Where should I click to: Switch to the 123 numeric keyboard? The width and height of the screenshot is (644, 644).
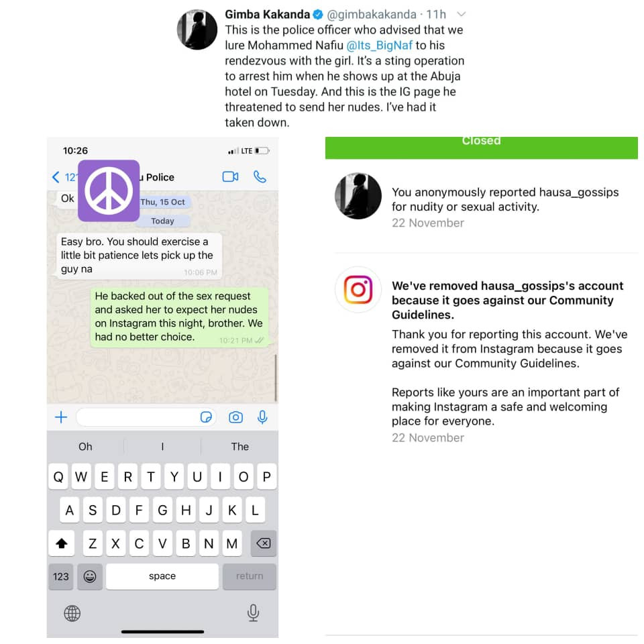(61, 576)
